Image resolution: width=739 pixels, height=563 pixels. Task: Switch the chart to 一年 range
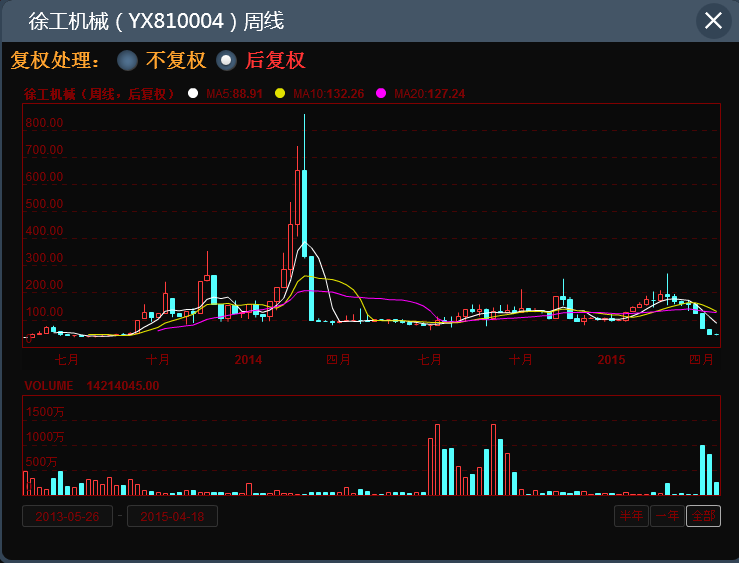pyautogui.click(x=667, y=516)
